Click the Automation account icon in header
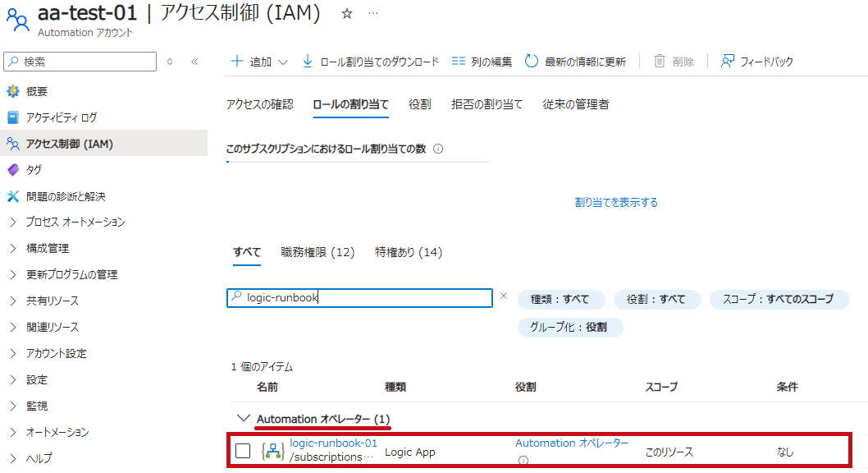 pos(18,20)
